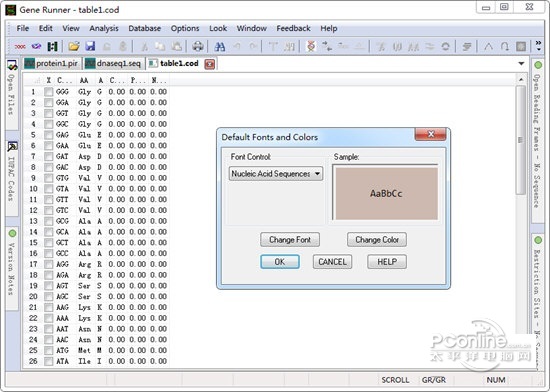Tick the checkbox for row 7, codon GAT
550x392 pixels.
click(x=48, y=157)
